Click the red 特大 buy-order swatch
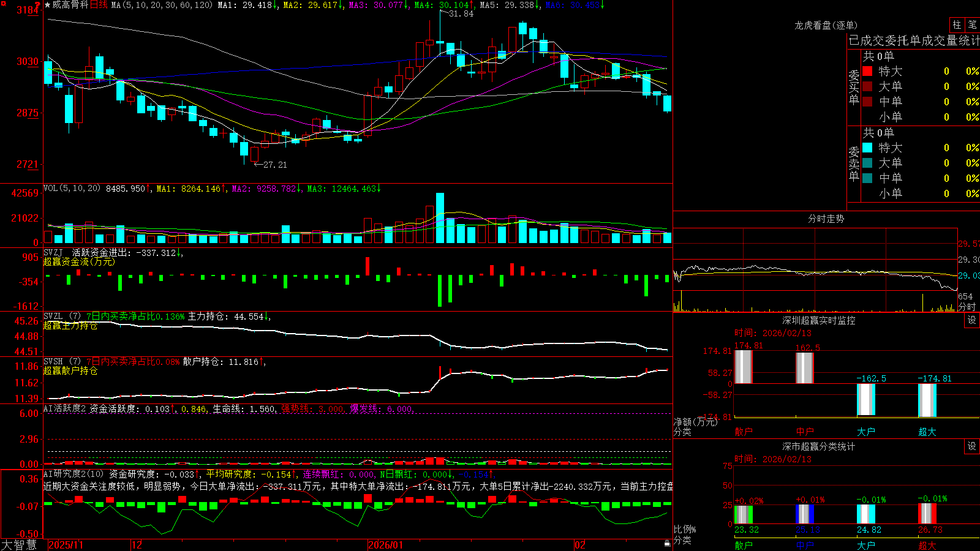 pyautogui.click(x=867, y=71)
